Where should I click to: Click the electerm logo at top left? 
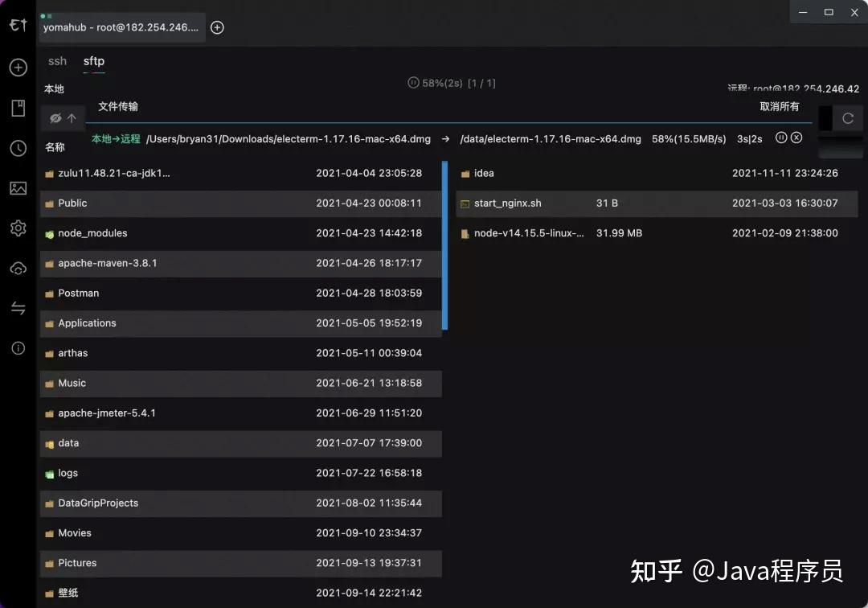(x=17, y=25)
